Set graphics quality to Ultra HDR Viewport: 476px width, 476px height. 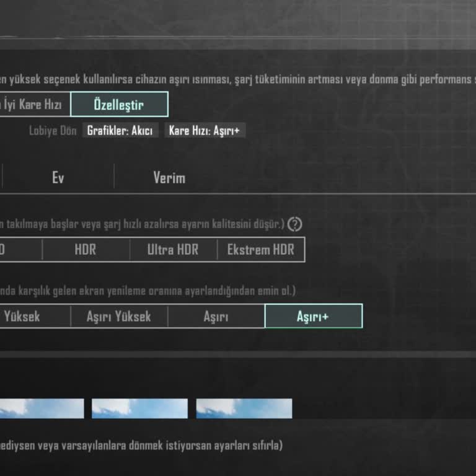click(173, 250)
